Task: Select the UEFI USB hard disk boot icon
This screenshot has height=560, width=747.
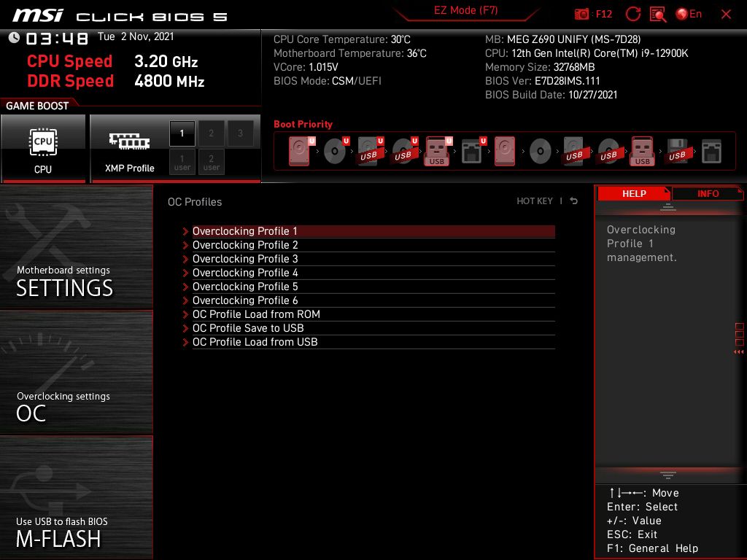Action: pos(371,152)
